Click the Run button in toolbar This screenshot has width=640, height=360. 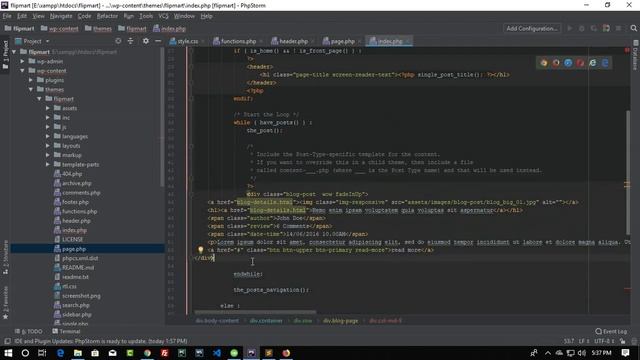[570, 28]
